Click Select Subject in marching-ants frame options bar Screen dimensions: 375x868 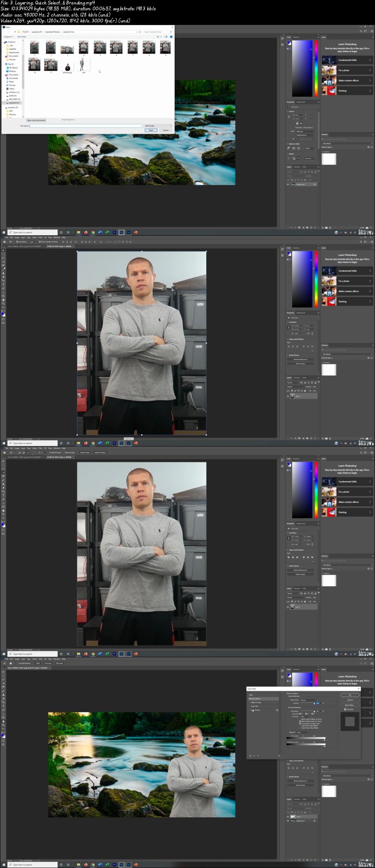click(x=85, y=452)
